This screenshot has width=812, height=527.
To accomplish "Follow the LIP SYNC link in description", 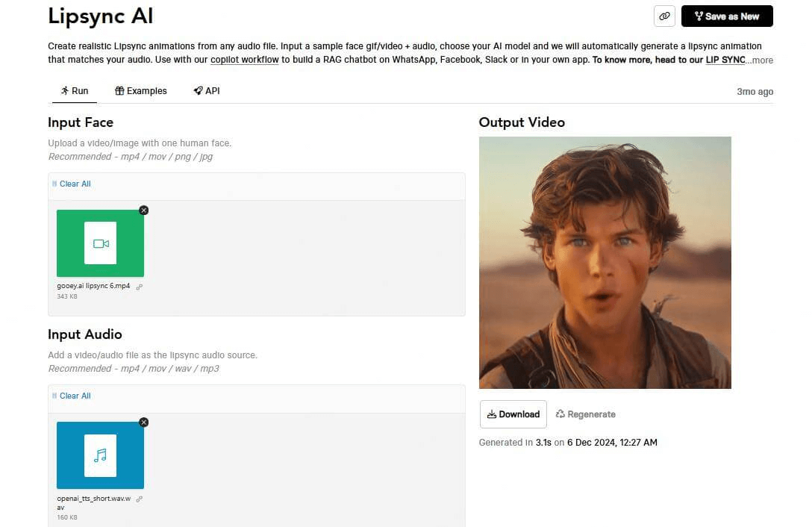I will coord(725,60).
